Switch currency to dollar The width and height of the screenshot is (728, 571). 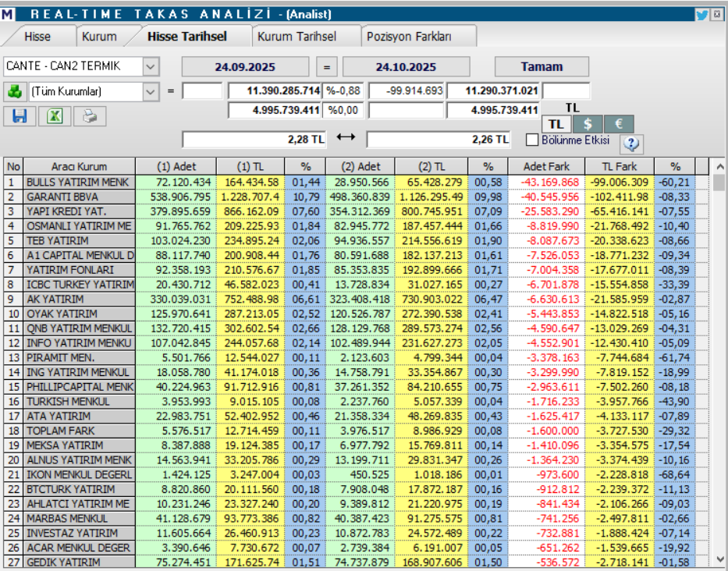(x=588, y=124)
